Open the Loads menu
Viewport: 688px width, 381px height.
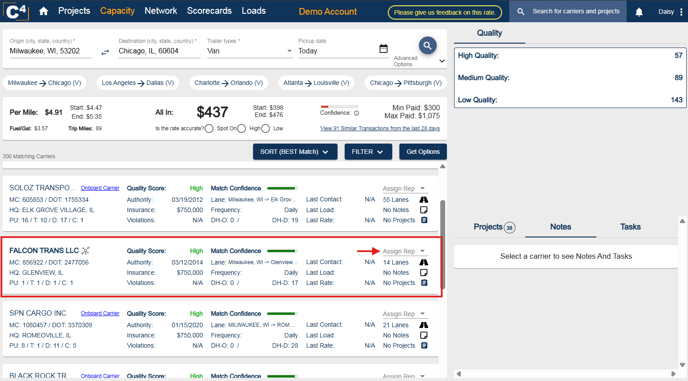[254, 11]
